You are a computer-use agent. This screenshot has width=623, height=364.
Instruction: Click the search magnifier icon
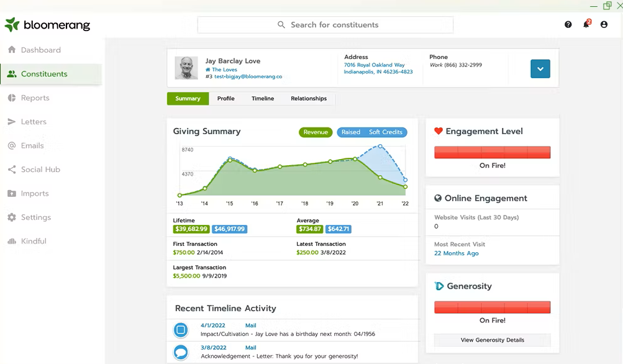(281, 25)
